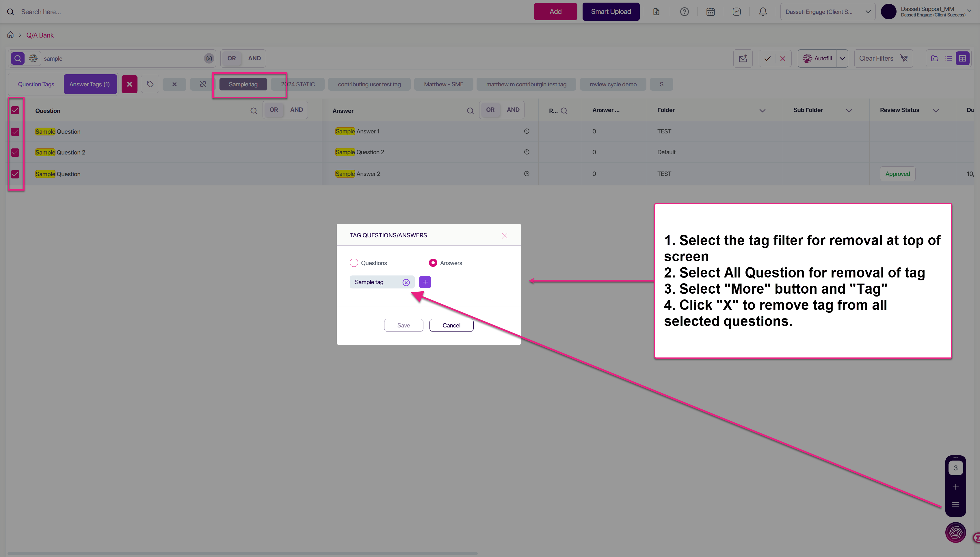Open the document download icon in header
This screenshot has height=557, width=980.
point(656,12)
